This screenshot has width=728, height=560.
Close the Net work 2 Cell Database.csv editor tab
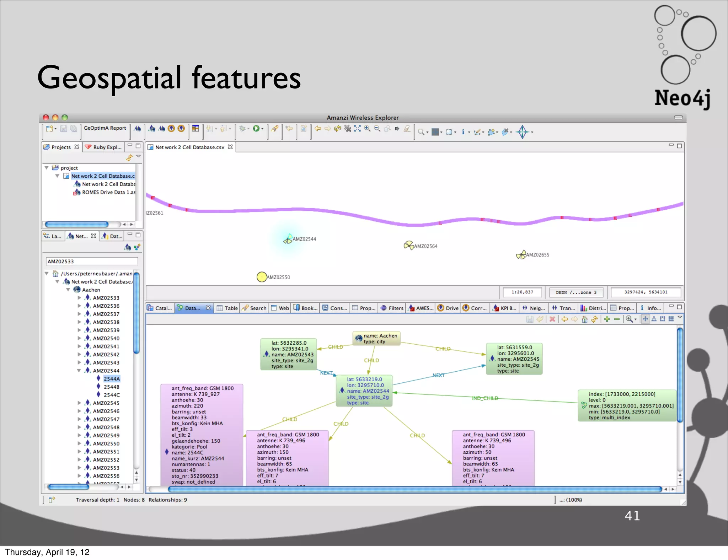pyautogui.click(x=230, y=147)
